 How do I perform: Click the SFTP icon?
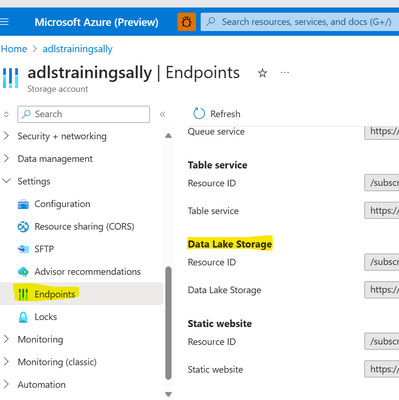click(x=23, y=249)
